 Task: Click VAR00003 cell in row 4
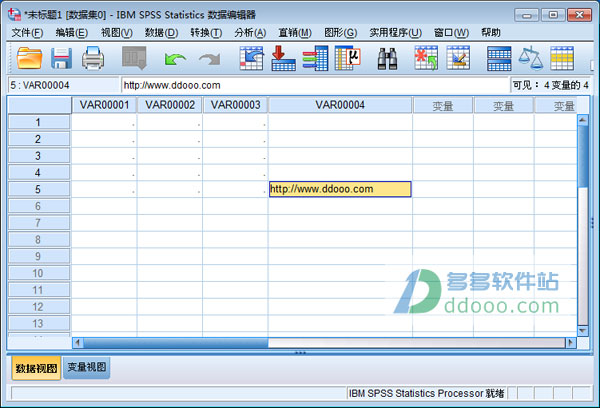click(x=235, y=173)
